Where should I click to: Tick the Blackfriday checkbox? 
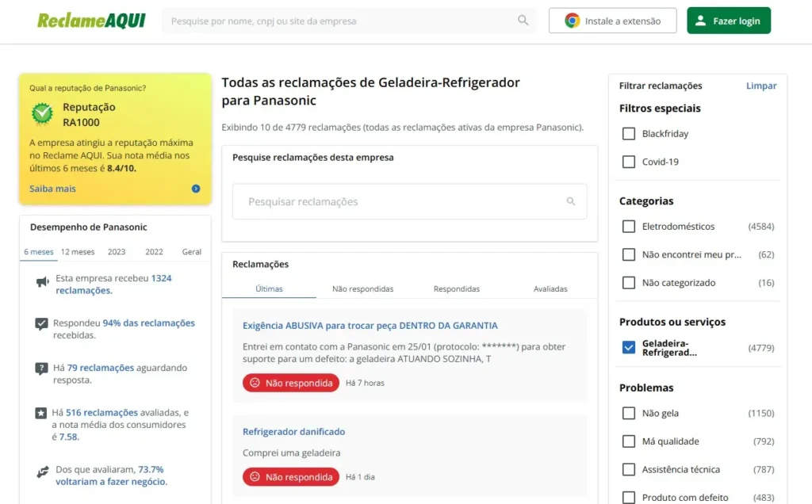click(x=629, y=133)
